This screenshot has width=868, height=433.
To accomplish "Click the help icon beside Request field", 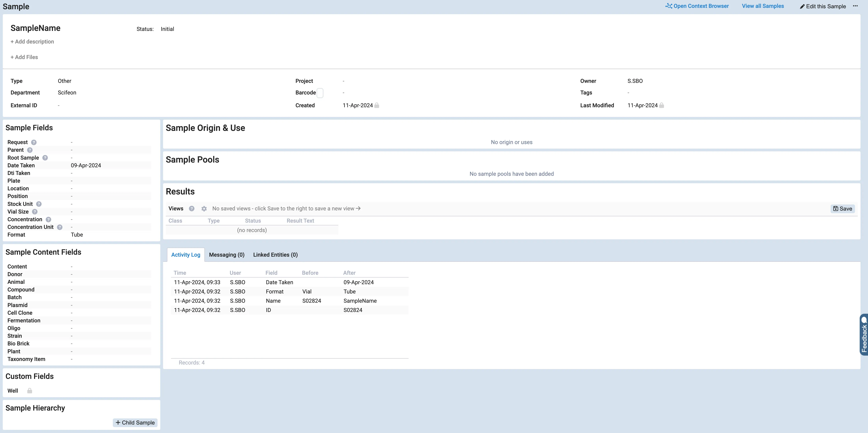I will click(x=34, y=142).
